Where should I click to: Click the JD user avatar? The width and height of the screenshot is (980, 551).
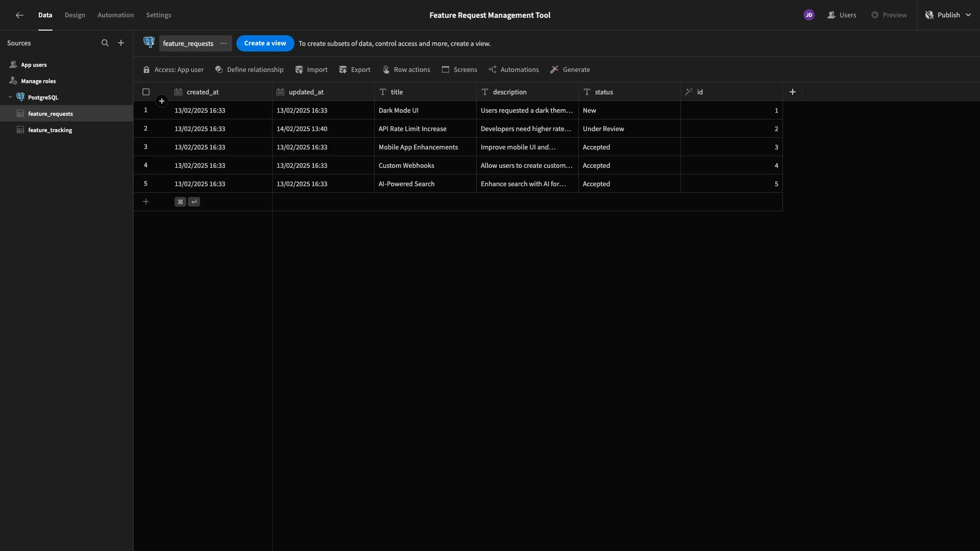tap(809, 15)
